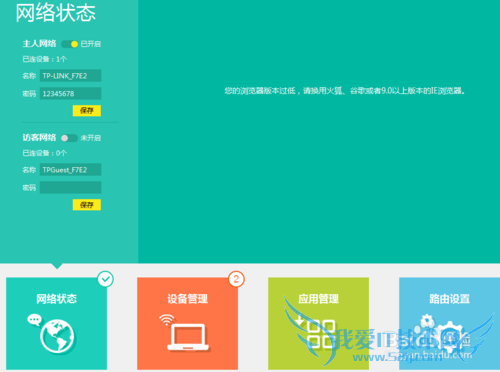Toggle the 主人网络 switch off
Viewport: 500px width, 372px height.
[x=70, y=44]
